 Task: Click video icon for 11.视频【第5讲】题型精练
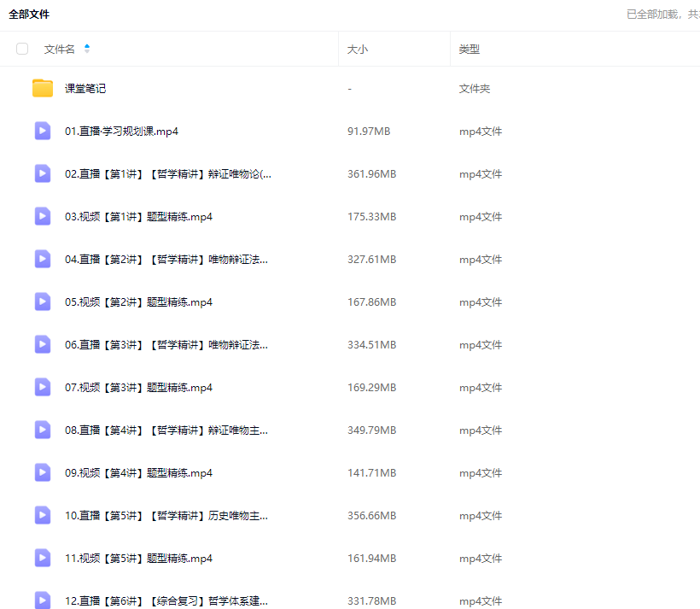click(x=43, y=558)
